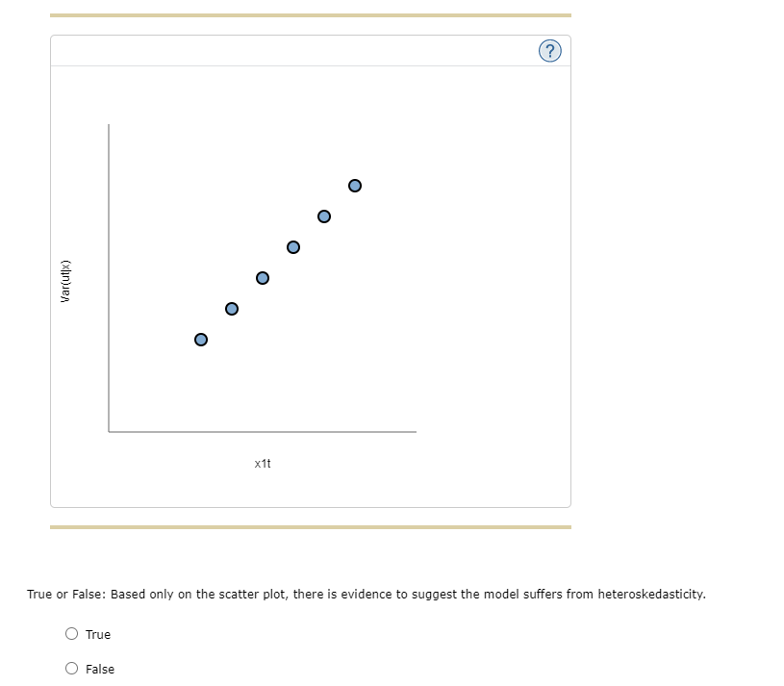Select the False answer option
This screenshot has height=686, width=784.
[x=71, y=668]
